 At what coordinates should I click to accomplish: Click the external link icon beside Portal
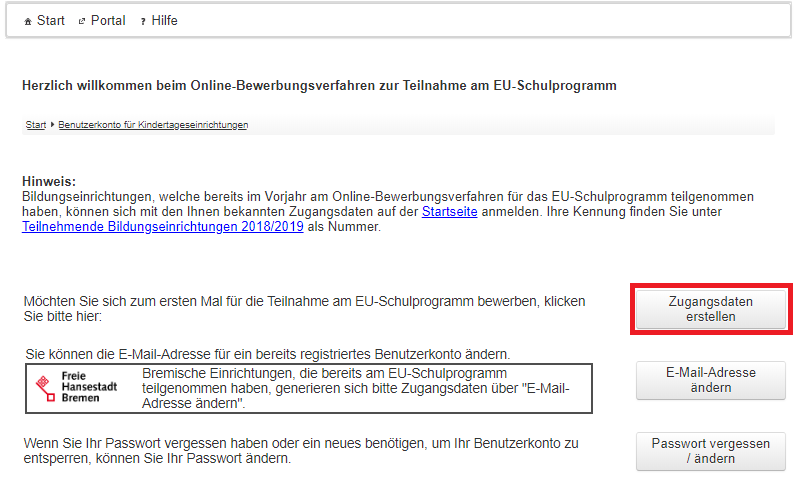82,21
